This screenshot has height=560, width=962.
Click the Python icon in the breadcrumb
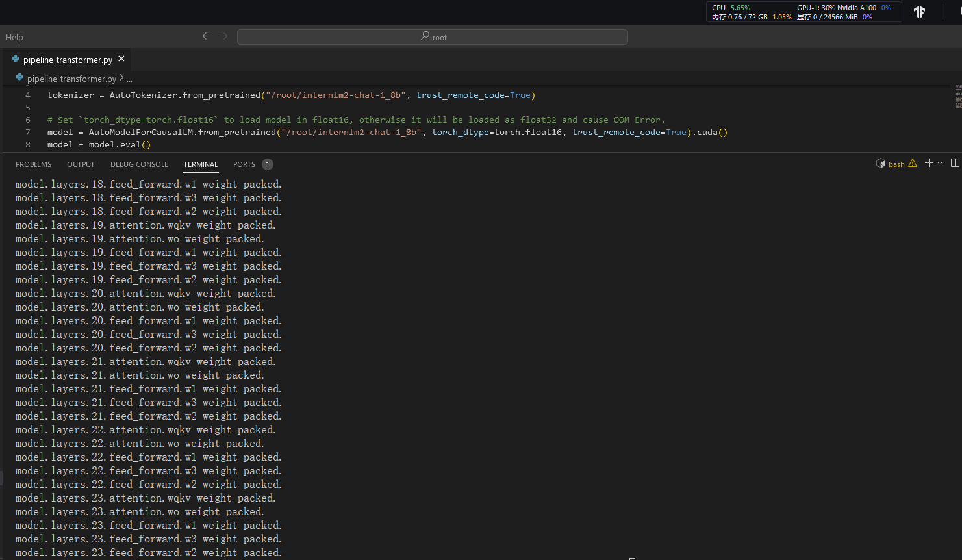point(19,78)
